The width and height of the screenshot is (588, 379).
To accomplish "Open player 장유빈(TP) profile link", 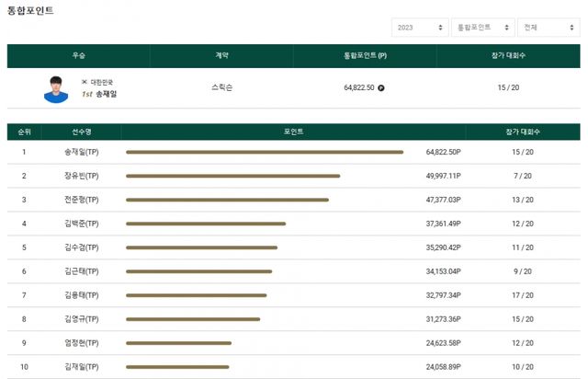I will (x=82, y=176).
